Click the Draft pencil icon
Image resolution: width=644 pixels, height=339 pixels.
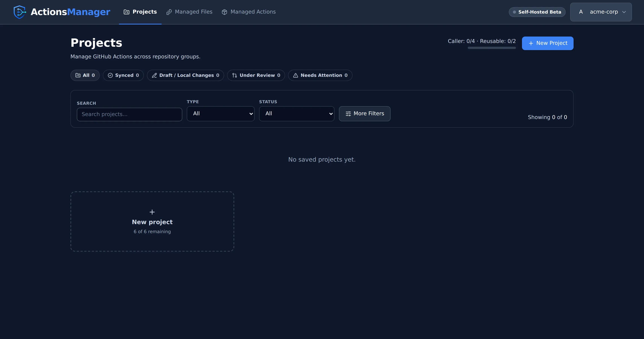(154, 75)
